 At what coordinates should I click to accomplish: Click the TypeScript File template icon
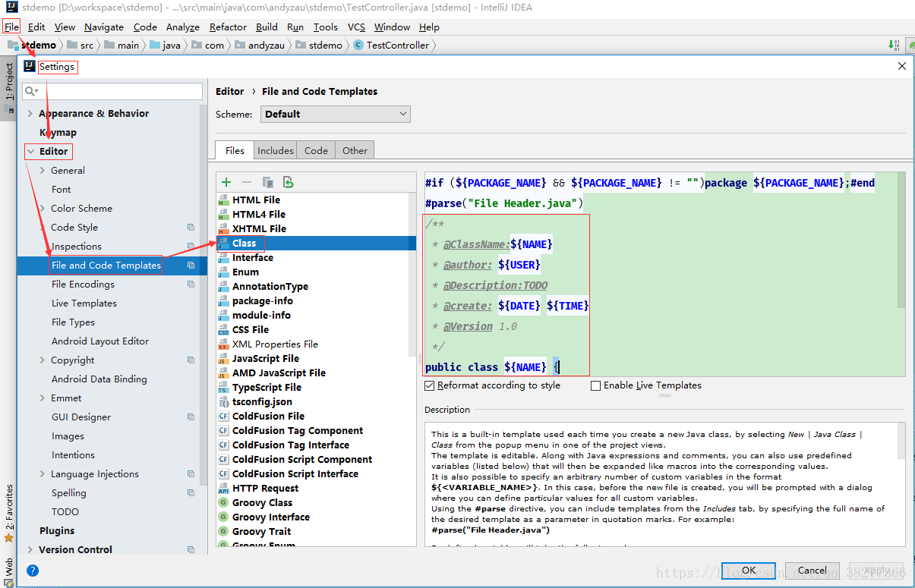point(223,388)
